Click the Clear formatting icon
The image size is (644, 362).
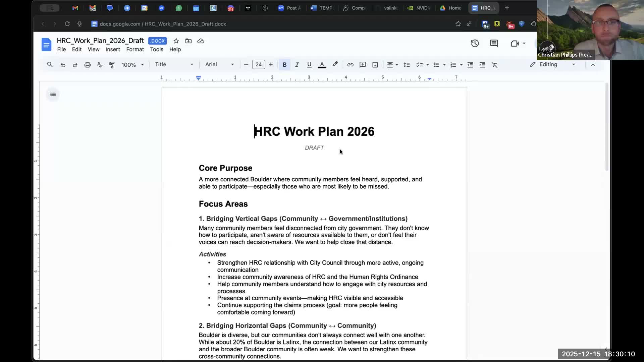(494, 65)
